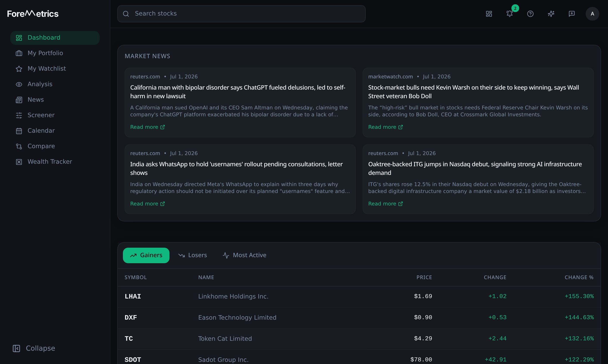Image resolution: width=608 pixels, height=364 pixels.
Task: Click the Compare icon in sidebar
Action: point(19,146)
